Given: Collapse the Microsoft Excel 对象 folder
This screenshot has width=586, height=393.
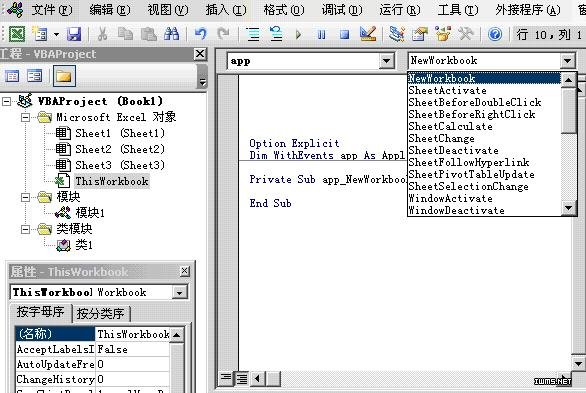Looking at the screenshot, I should click(25, 117).
